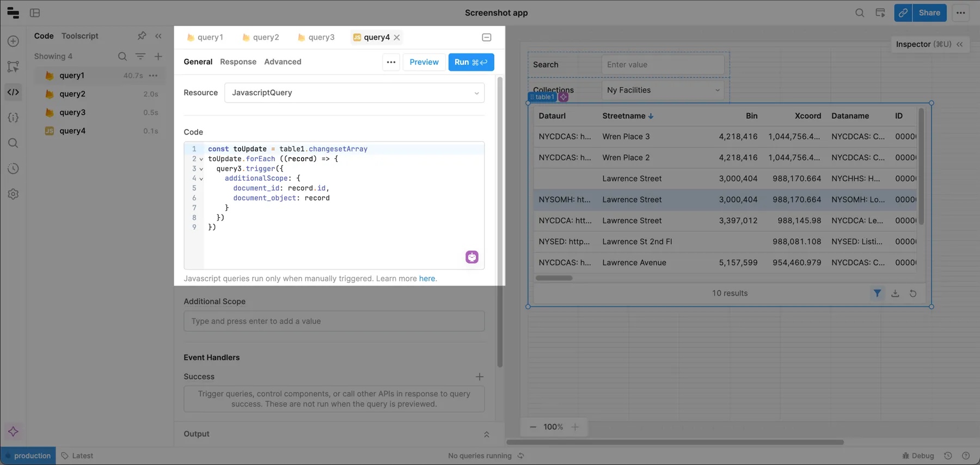Open the Debug panel

[918, 456]
